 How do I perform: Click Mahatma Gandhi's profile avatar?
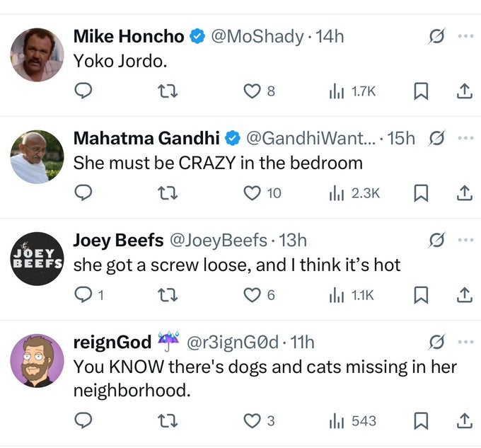[x=37, y=157]
